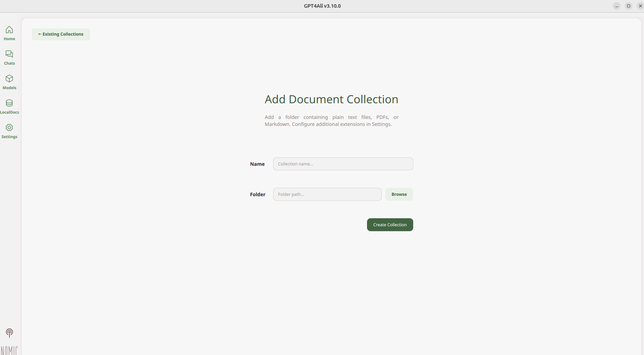The image size is (644, 355).
Task: Close the GPT4All window
Action: click(x=640, y=6)
